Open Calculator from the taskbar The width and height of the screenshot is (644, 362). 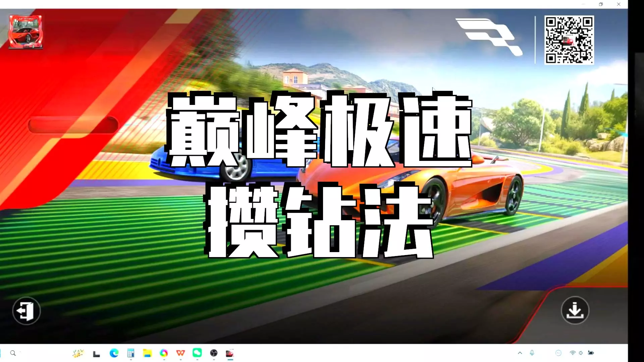coord(131,353)
